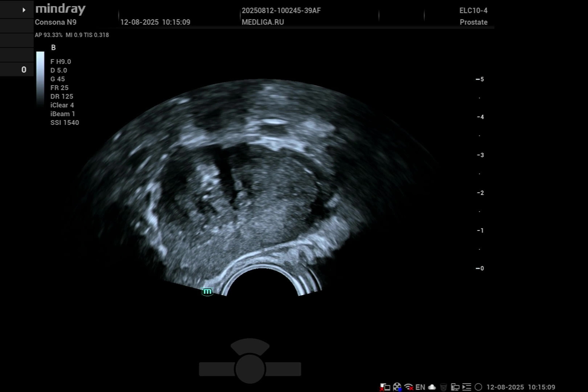The image size is (588, 392).
Task: Click the trash bin status icon
Action: 443,387
